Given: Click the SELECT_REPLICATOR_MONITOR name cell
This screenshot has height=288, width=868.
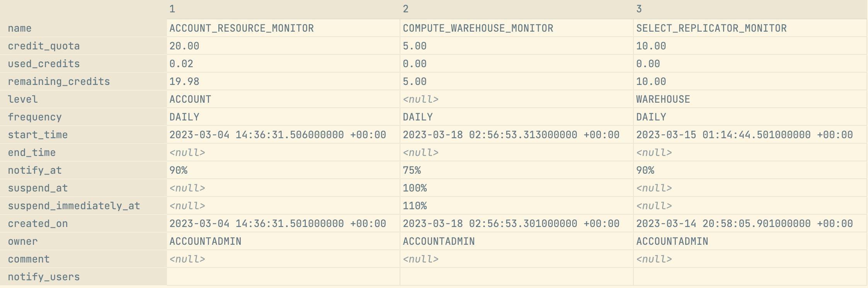Looking at the screenshot, I should [750, 28].
